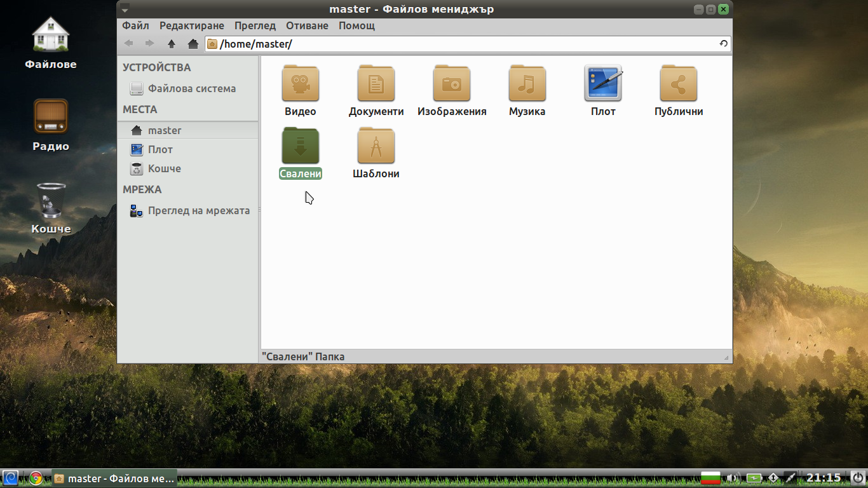The image size is (868, 488).
Task: Select the green Свалени downloads folder icon
Action: click(301, 146)
